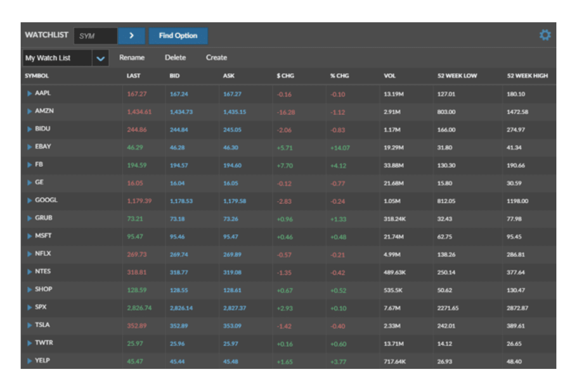Expand the GRUB row
Screen dimensions: 577x392
[29, 218]
